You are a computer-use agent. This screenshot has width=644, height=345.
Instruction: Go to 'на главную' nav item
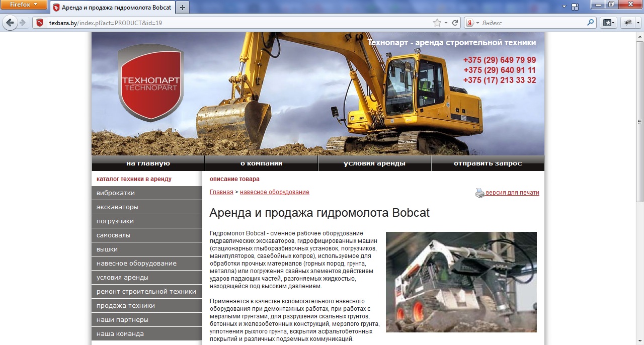tap(148, 163)
